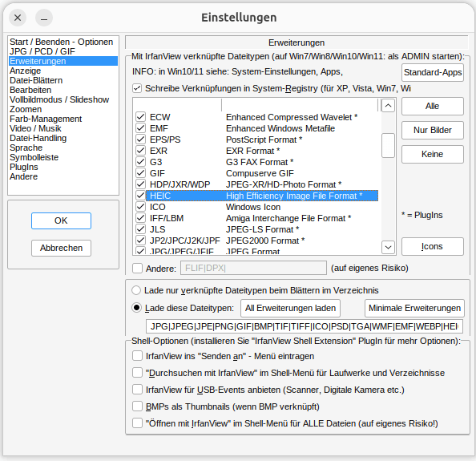476x461 pixels.
Task: Select Enhanced Compressed Wavelet description text
Action: click(292, 117)
